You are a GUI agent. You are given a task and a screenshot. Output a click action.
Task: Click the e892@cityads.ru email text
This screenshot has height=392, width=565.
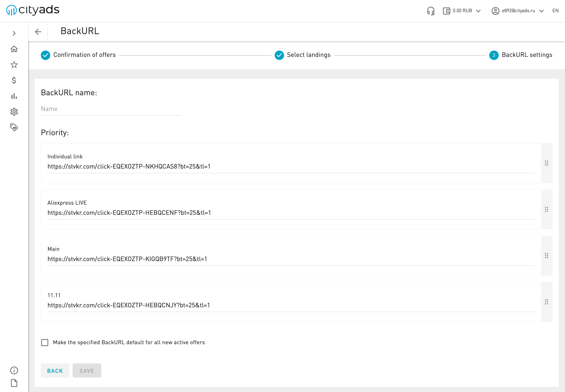tap(518, 11)
